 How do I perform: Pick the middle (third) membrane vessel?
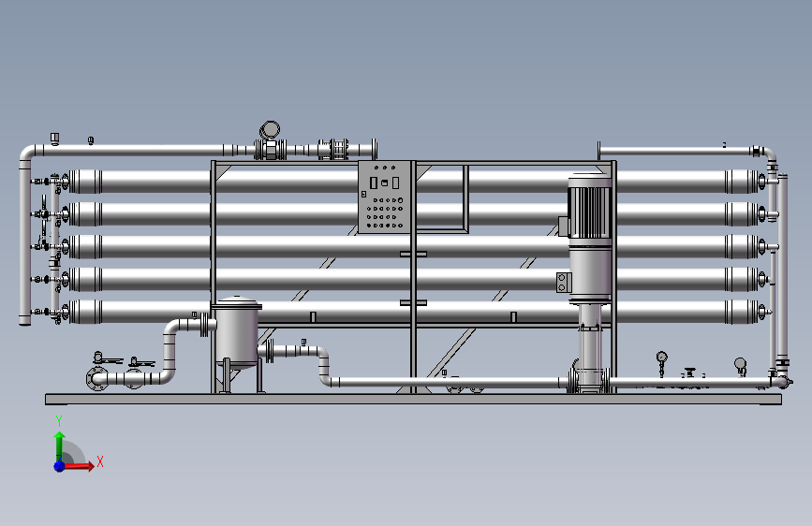click(414, 246)
